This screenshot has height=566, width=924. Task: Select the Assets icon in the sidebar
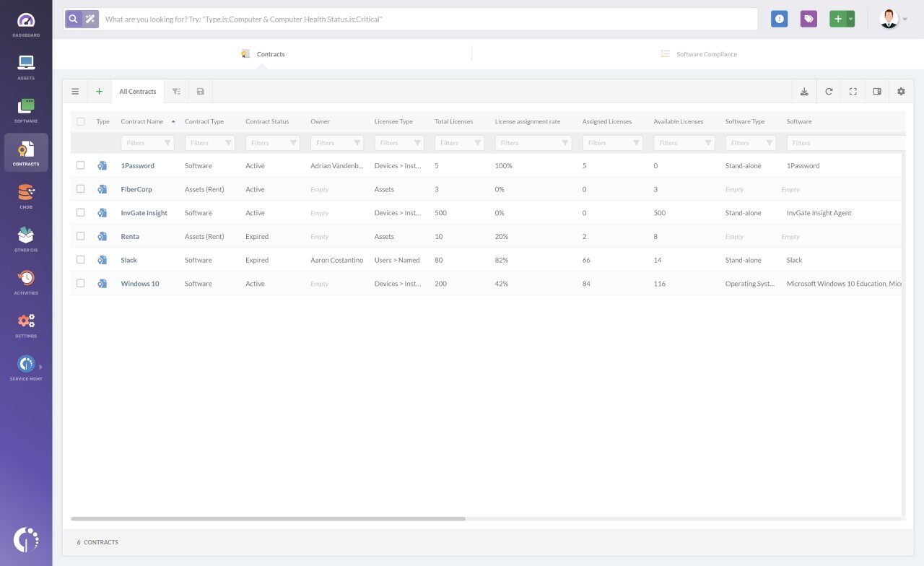point(26,66)
